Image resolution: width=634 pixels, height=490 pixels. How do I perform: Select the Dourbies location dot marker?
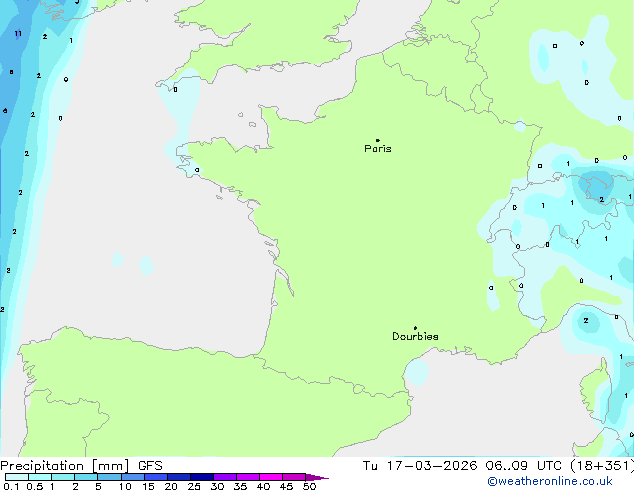point(415,328)
